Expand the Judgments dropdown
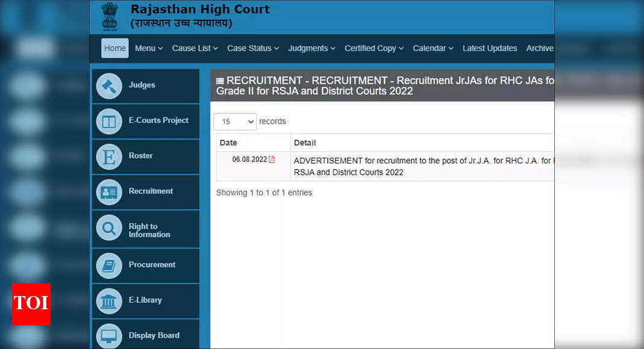This screenshot has height=349, width=644. [x=311, y=48]
